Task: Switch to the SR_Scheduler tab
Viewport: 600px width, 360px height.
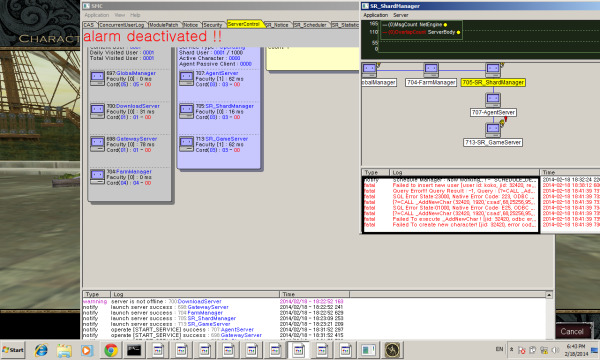Action: (310, 25)
